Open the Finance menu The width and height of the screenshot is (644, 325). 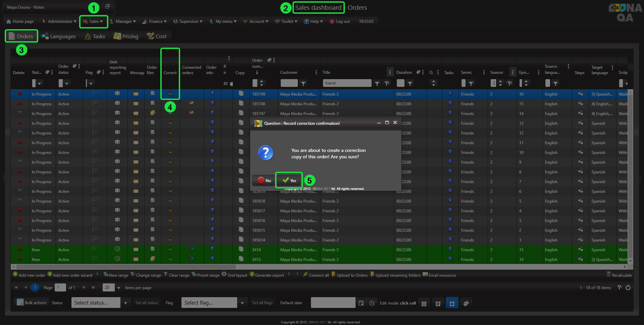click(x=155, y=21)
